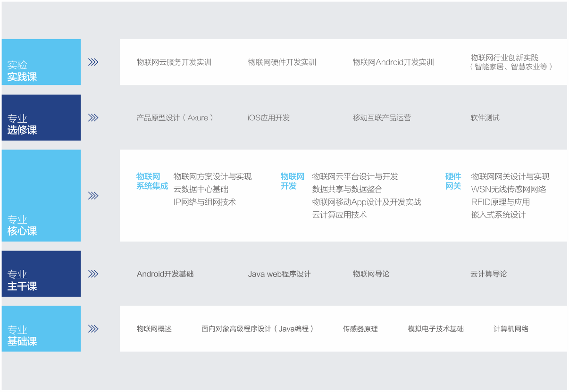
Task: Open the 专业核心课 category block
Action: [41, 196]
